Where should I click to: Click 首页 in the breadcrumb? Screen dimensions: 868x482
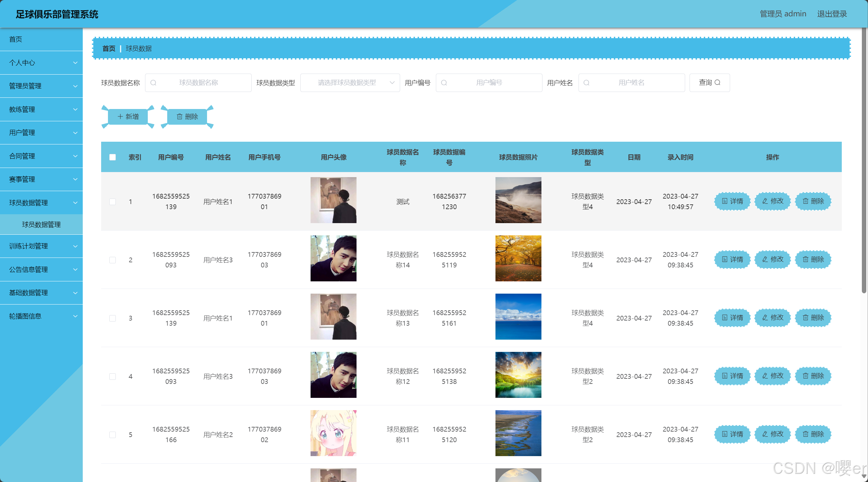coord(109,49)
